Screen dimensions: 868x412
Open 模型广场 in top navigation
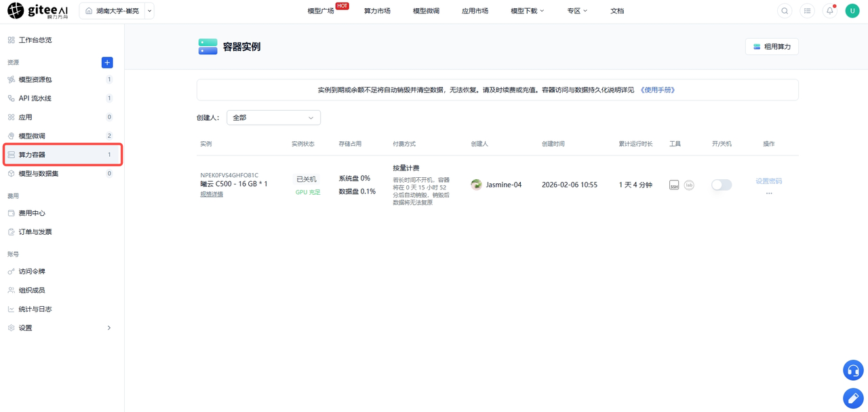321,11
